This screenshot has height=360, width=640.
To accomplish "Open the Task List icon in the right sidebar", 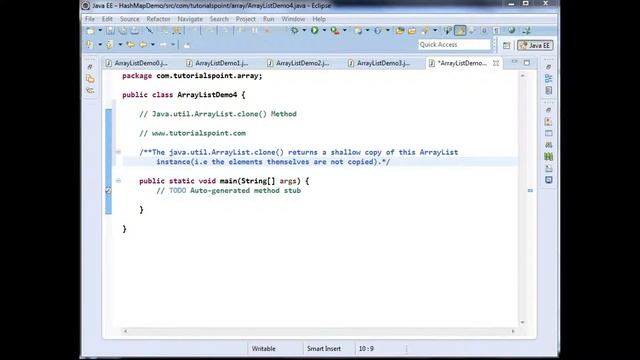I will point(549,90).
